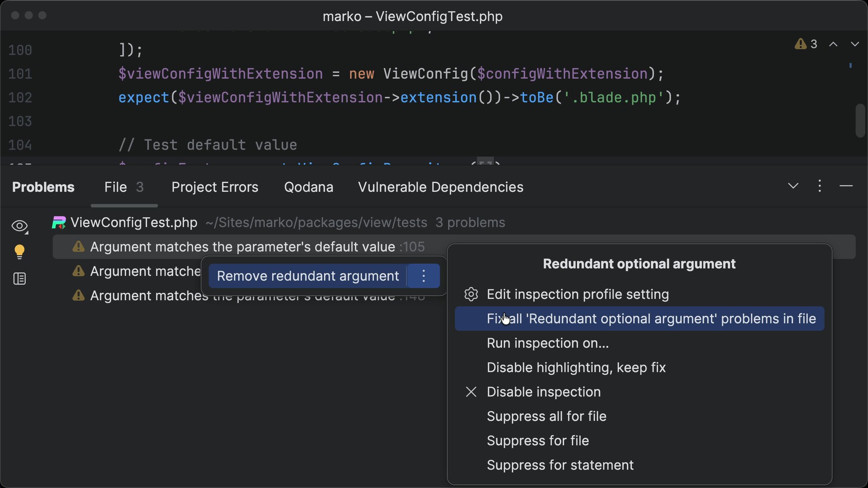Go to previous highlighted error arrow

click(833, 44)
